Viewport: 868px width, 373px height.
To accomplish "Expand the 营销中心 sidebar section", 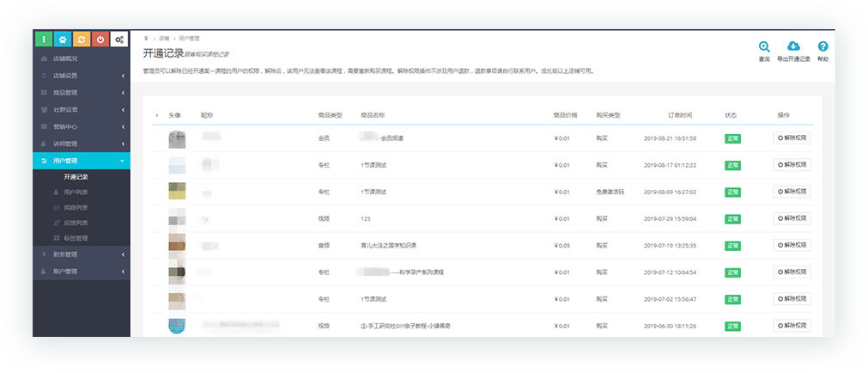I will 82,126.
